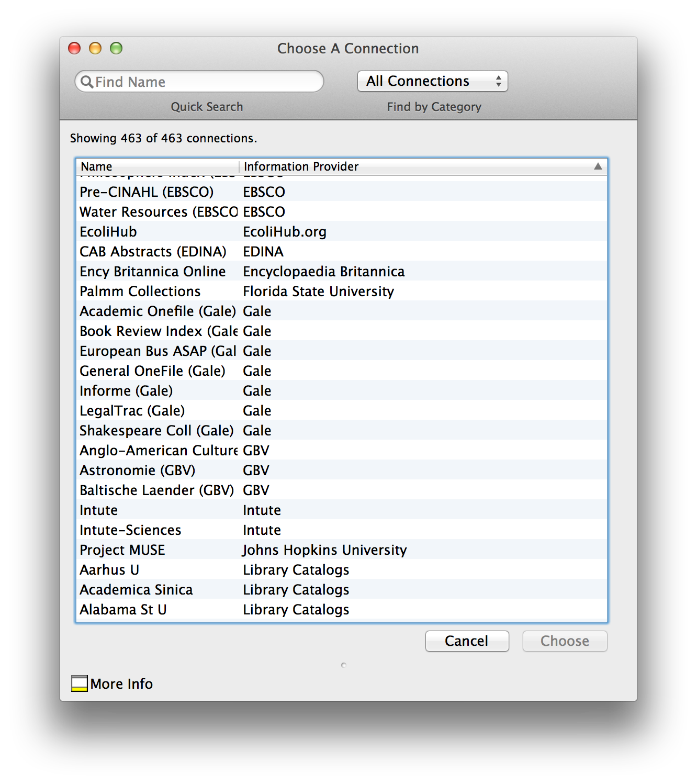Select the Intute-Sciences connection

342,530
